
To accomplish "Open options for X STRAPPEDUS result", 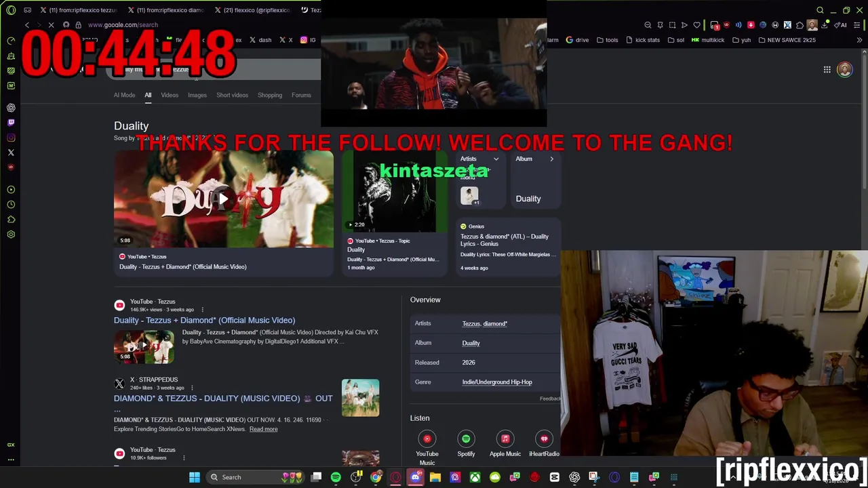I will tap(193, 388).
